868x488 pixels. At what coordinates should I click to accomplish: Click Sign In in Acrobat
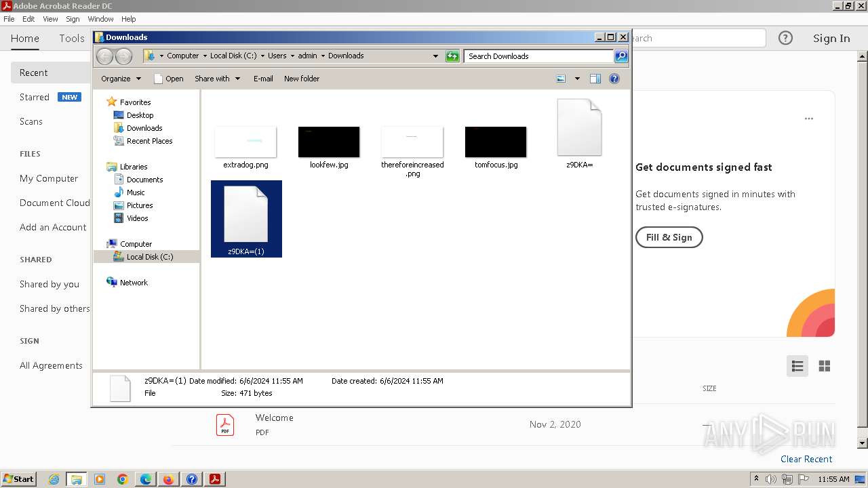click(831, 39)
